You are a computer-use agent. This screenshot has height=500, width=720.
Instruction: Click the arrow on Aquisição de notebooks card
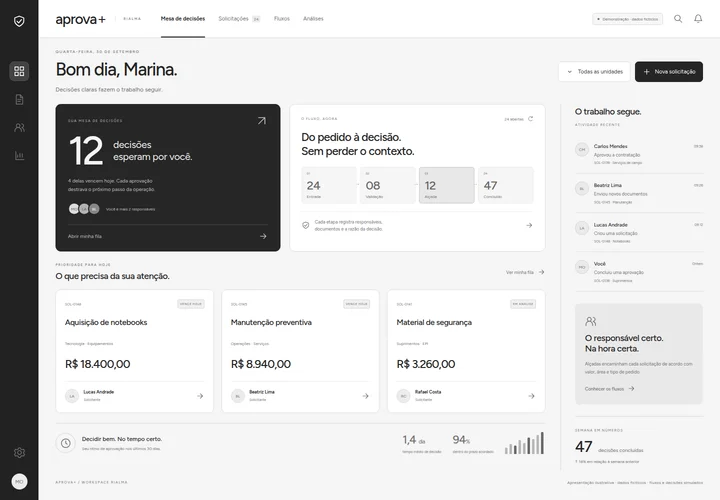pyautogui.click(x=200, y=396)
